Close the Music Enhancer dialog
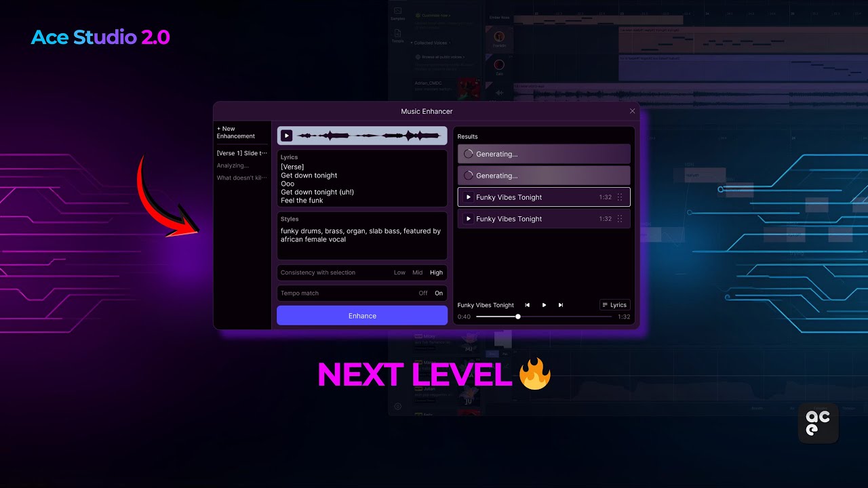The image size is (868, 488). [x=633, y=111]
